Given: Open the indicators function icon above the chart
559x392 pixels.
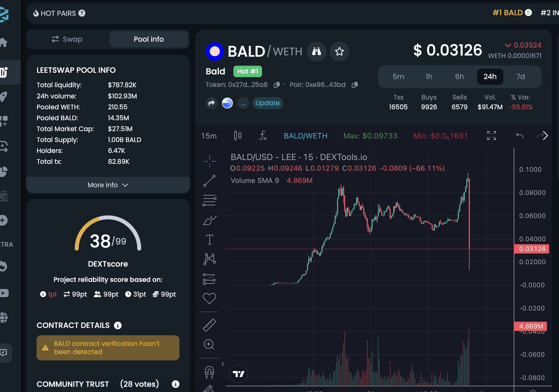Looking at the screenshot, I should 263,135.
